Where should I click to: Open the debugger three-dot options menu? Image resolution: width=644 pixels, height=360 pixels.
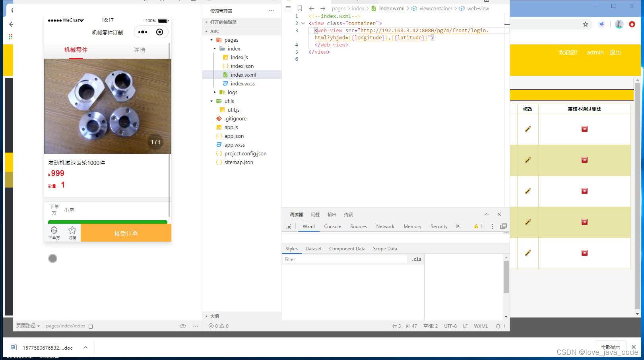(492, 226)
